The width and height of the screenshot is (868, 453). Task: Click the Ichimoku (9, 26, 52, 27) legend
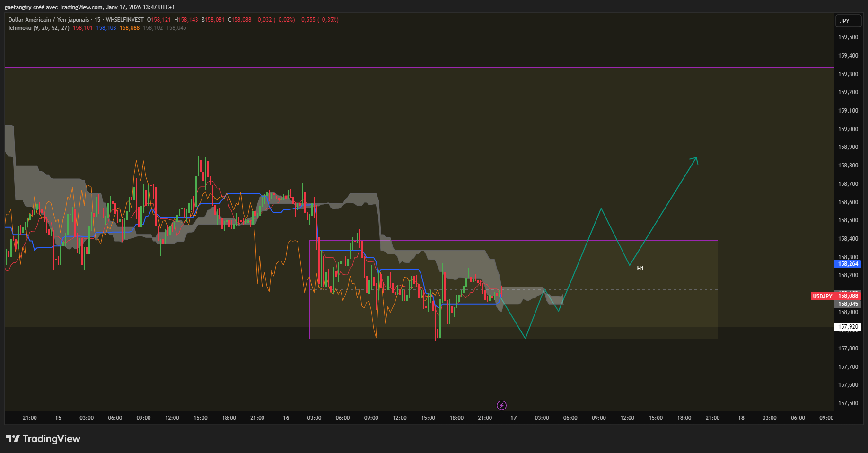39,28
